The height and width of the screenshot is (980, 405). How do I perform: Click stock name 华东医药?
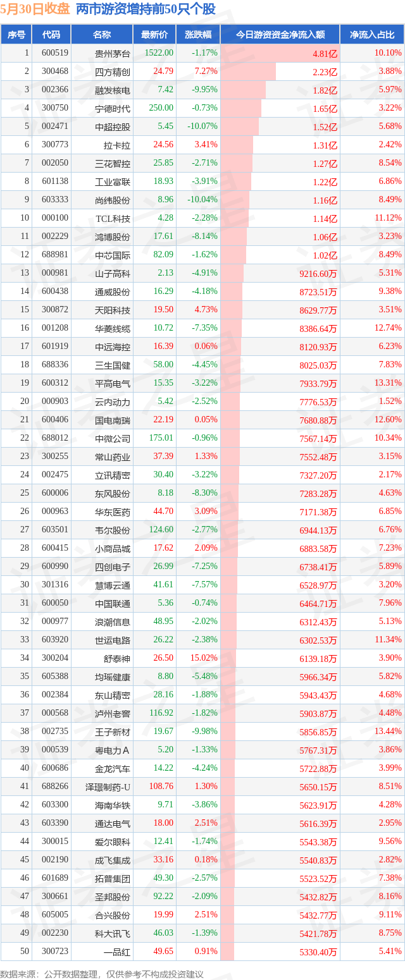113,512
